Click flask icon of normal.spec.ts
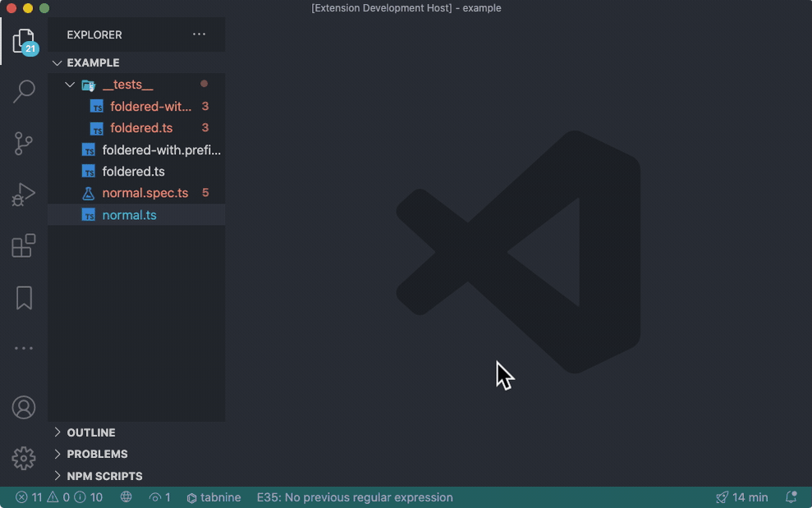 (89, 193)
